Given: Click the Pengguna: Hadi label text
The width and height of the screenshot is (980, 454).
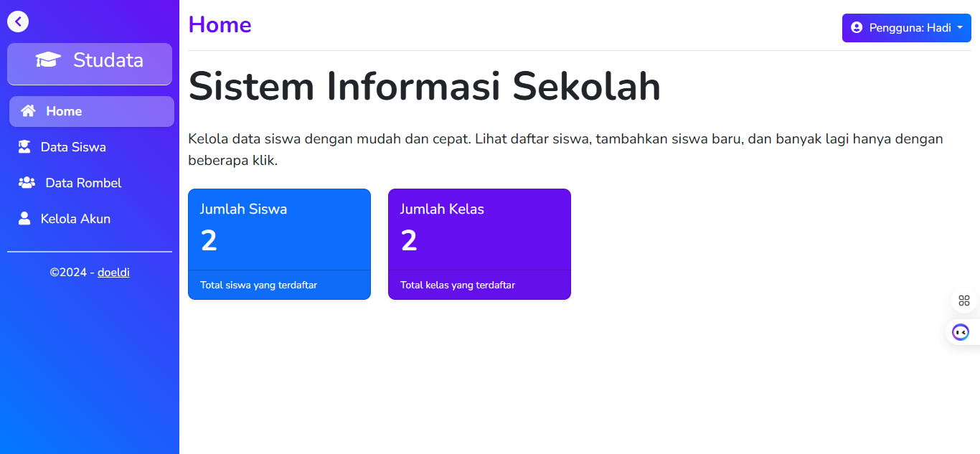Looking at the screenshot, I should coord(910,28).
